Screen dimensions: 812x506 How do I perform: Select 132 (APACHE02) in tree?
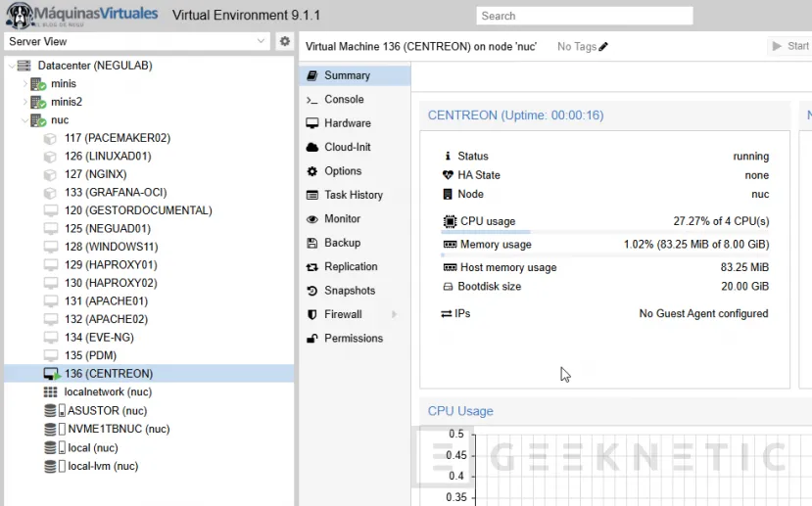pos(149,319)
